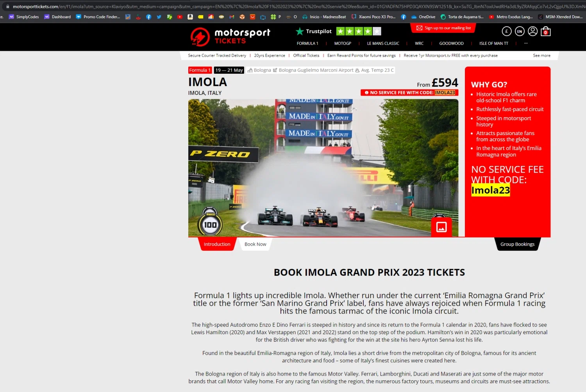The height and width of the screenshot is (392, 586).
Task: Open the Twitter bookmark icon
Action: [159, 17]
